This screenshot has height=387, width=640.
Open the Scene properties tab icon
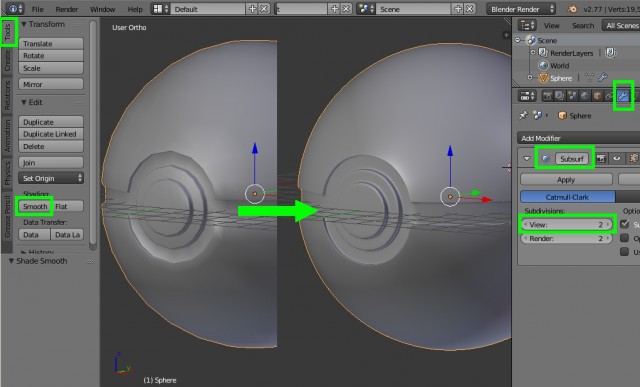[x=572, y=96]
